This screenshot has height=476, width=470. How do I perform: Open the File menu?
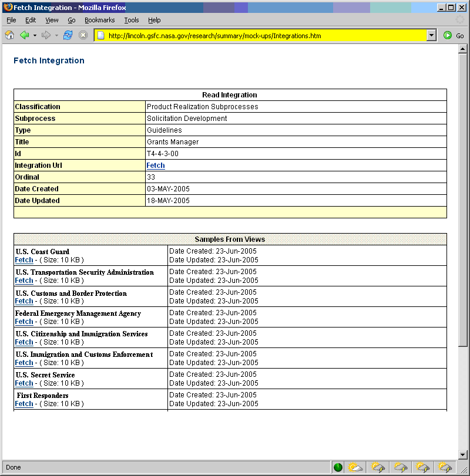coord(11,20)
